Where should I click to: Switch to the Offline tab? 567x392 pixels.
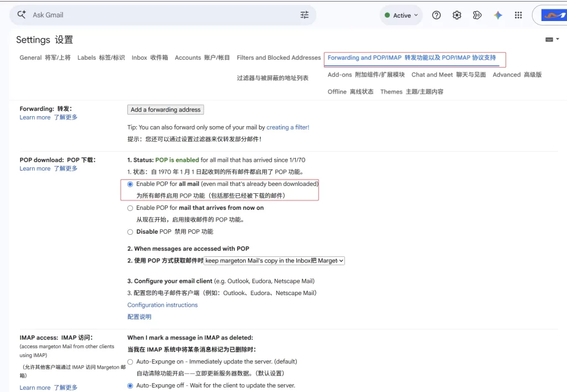click(350, 91)
